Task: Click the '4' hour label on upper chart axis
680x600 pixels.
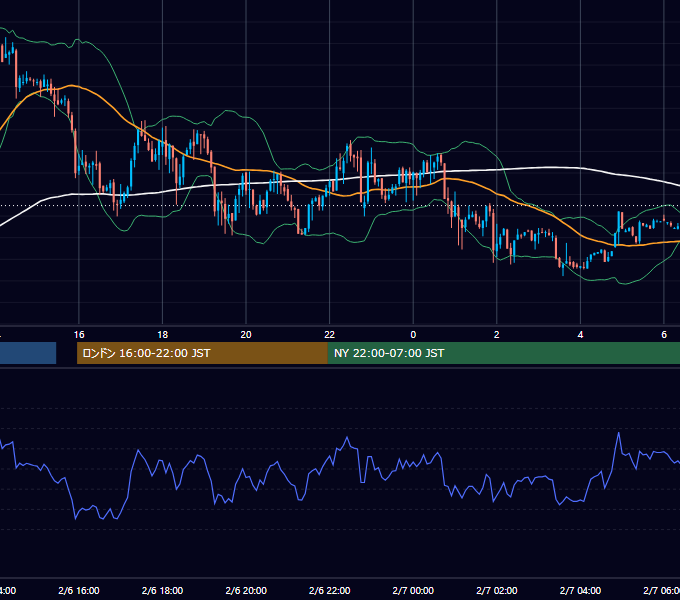Action: click(x=580, y=335)
